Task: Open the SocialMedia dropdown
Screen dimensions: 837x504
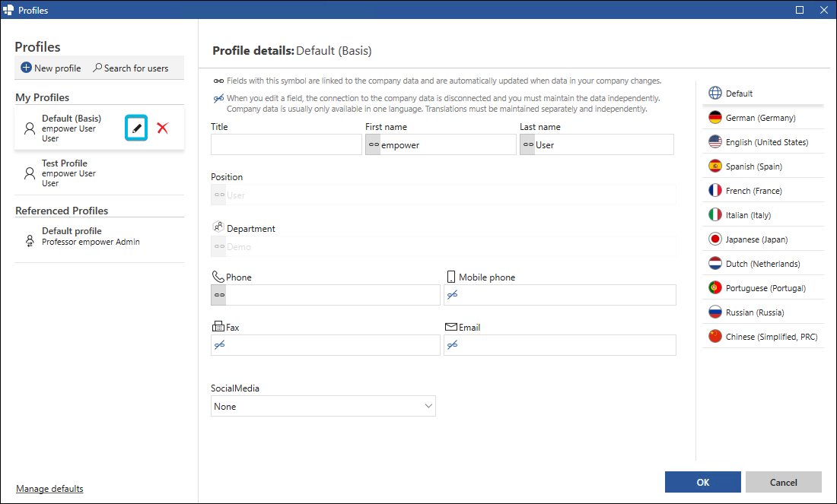Action: click(x=323, y=406)
